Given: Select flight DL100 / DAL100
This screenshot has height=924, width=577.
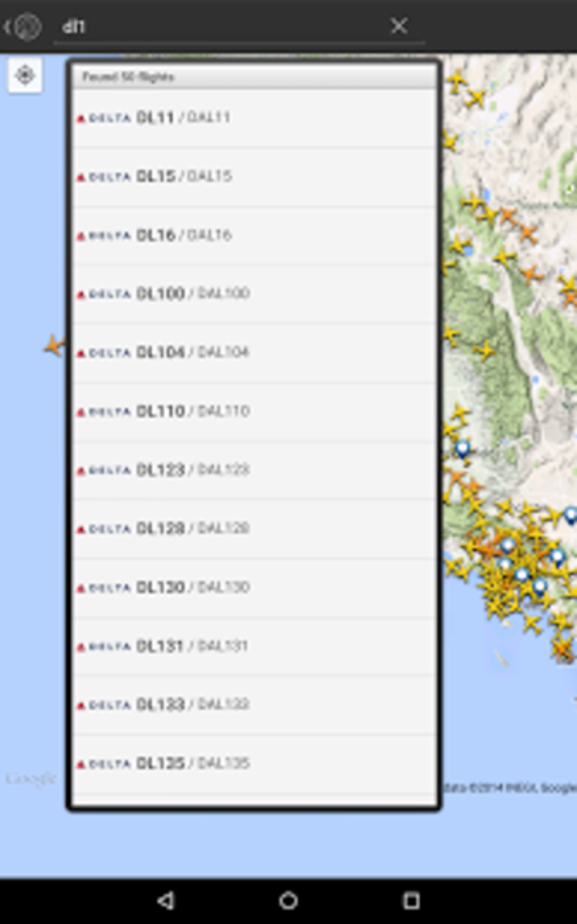Looking at the screenshot, I should pos(254,294).
